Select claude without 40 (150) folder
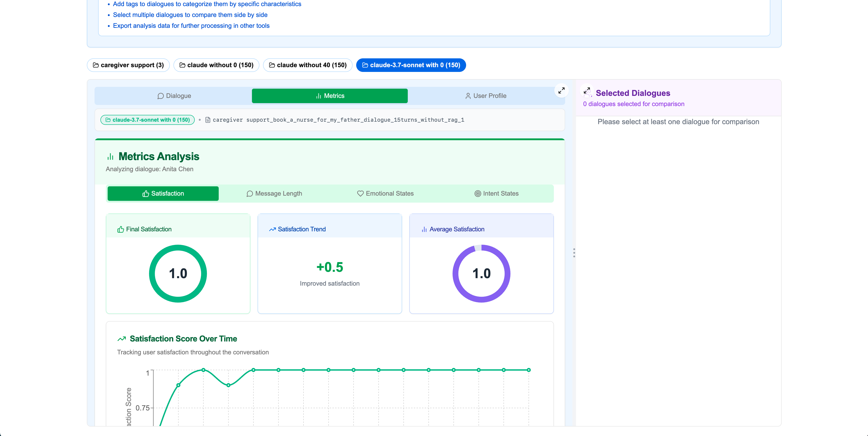Image resolution: width=868 pixels, height=436 pixels. (x=308, y=65)
